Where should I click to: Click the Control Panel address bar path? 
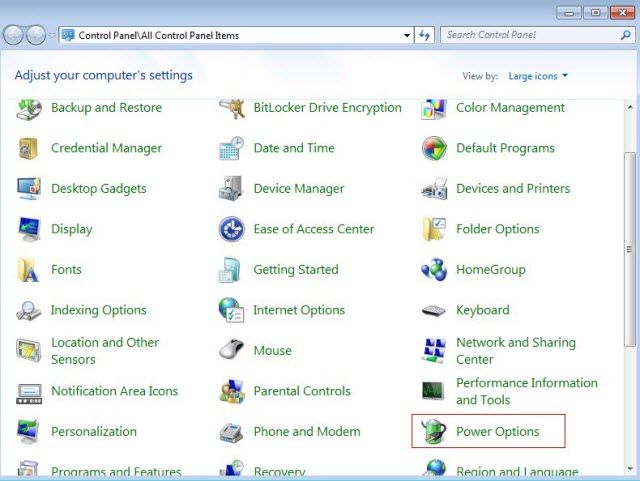158,36
